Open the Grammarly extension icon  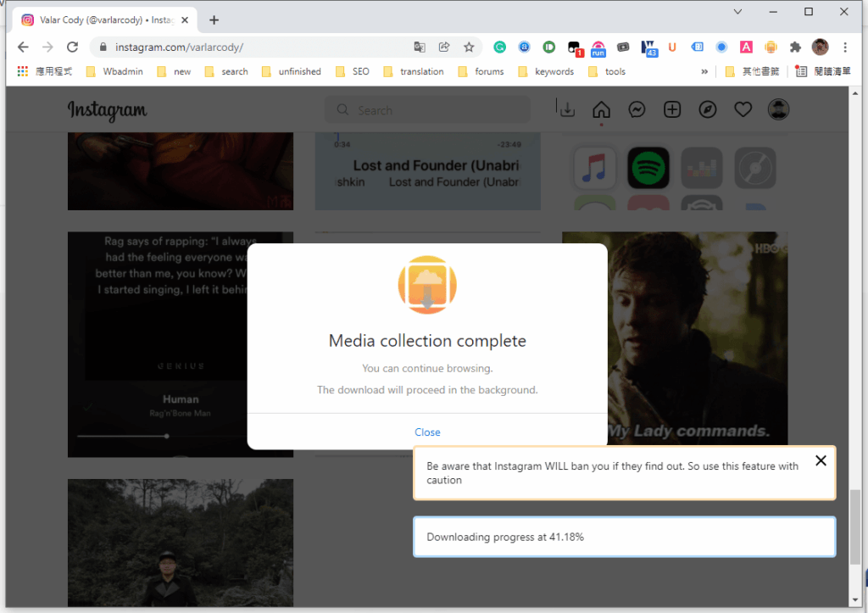tap(500, 47)
